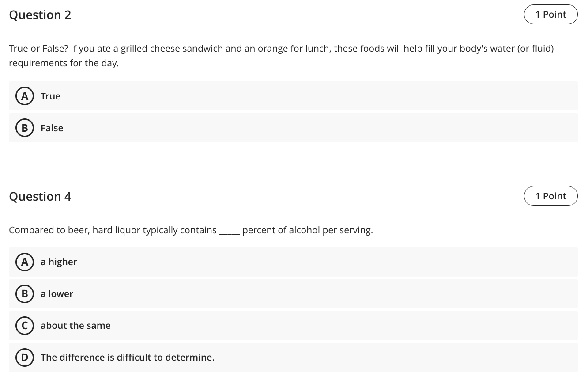Click the '1 Point' badge for Question 2
This screenshot has width=588, height=388.
click(550, 15)
